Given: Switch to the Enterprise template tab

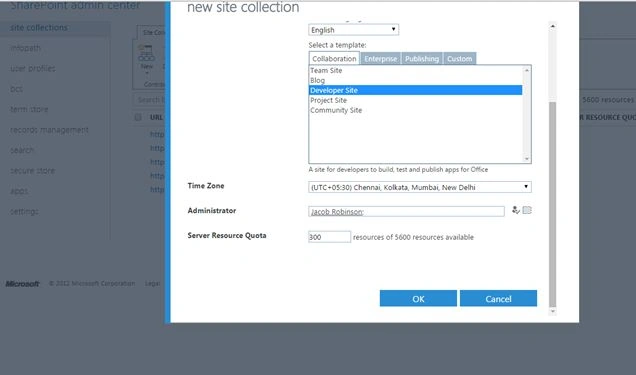Looking at the screenshot, I should pos(380,59).
